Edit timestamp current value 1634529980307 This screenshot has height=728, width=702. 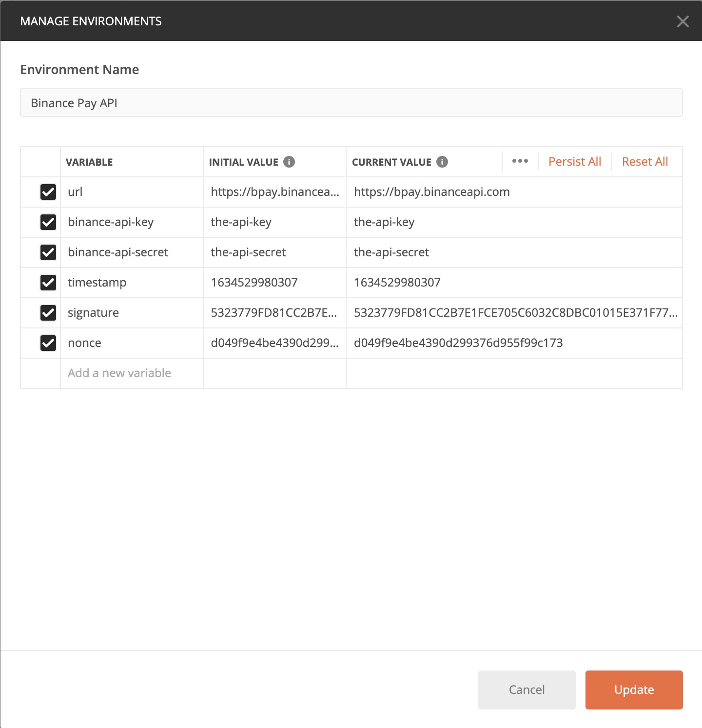[x=514, y=283]
